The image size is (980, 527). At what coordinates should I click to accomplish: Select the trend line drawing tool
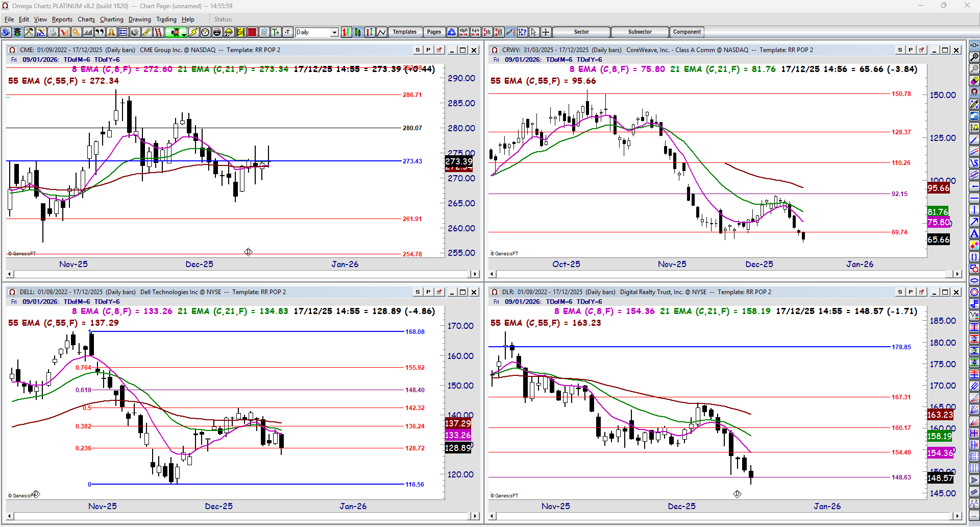pyautogui.click(x=974, y=139)
